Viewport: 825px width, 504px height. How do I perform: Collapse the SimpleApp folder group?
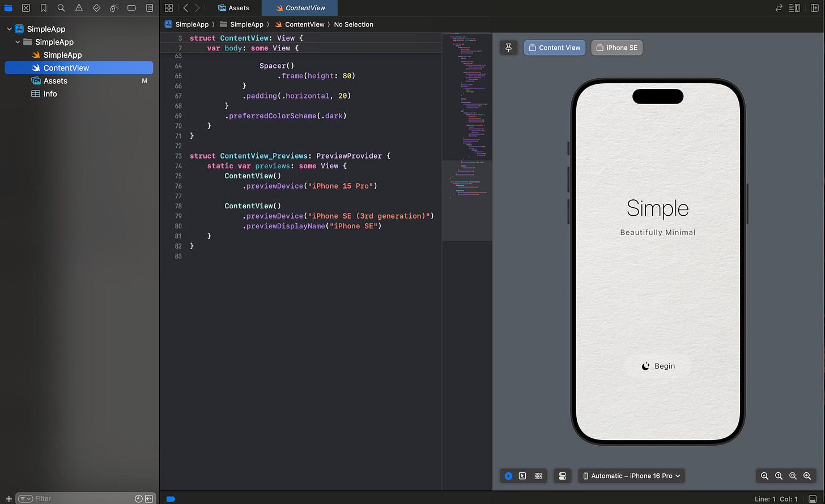click(x=18, y=42)
